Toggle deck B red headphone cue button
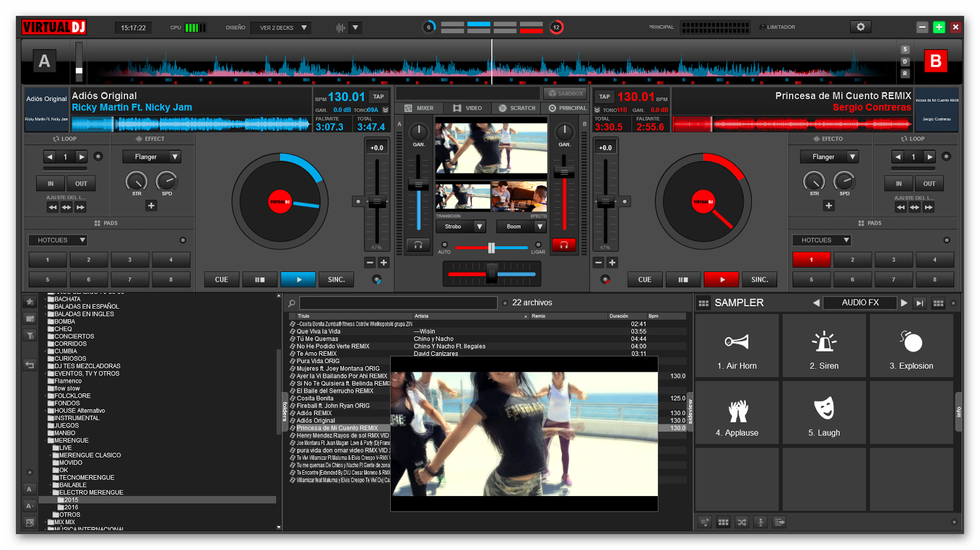 (563, 245)
